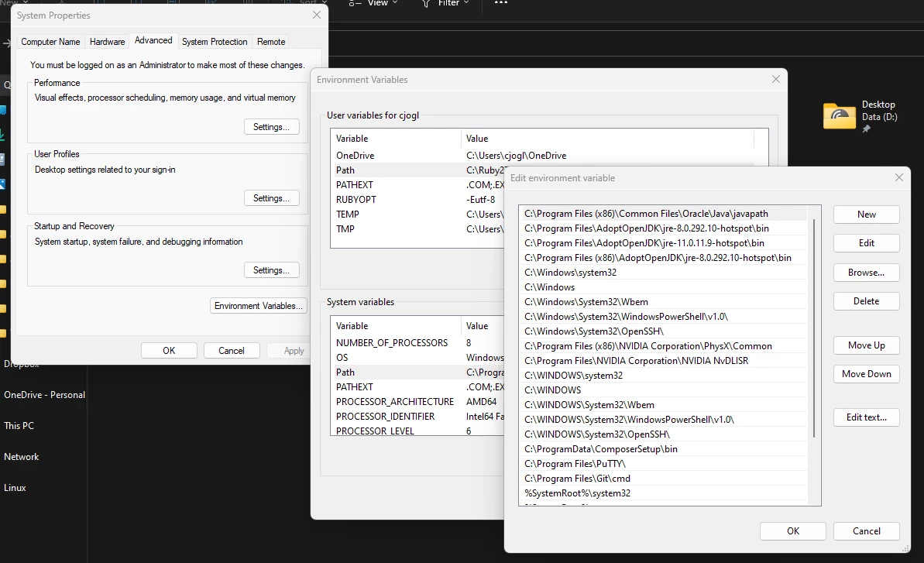Switch to the Hardware tab
This screenshot has width=924, height=563.
107,42
